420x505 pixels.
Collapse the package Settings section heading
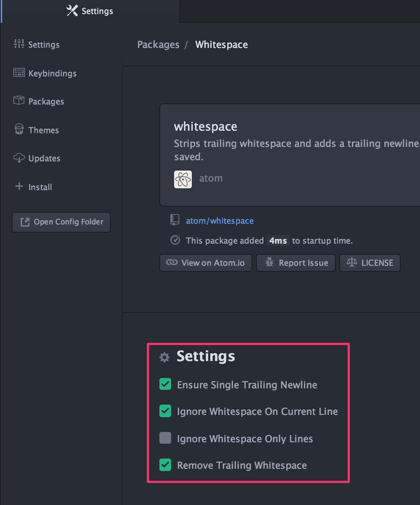205,356
